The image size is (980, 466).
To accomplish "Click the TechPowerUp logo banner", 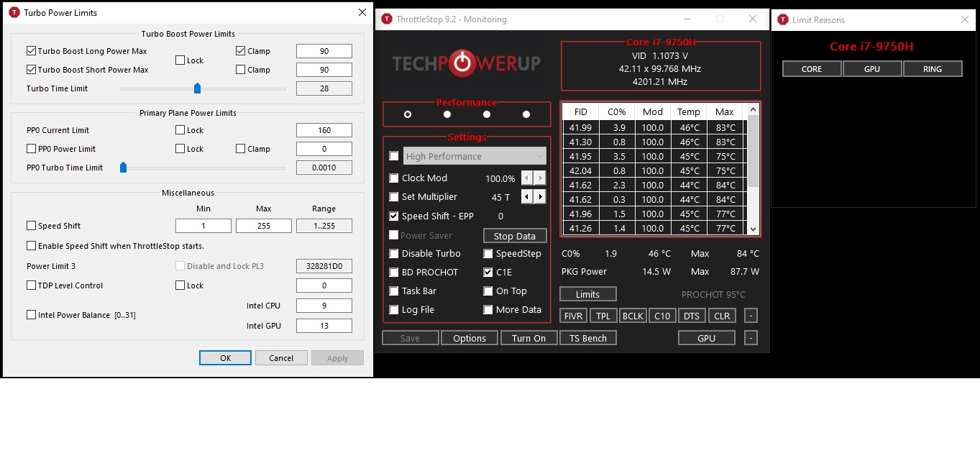I will pyautogui.click(x=466, y=63).
